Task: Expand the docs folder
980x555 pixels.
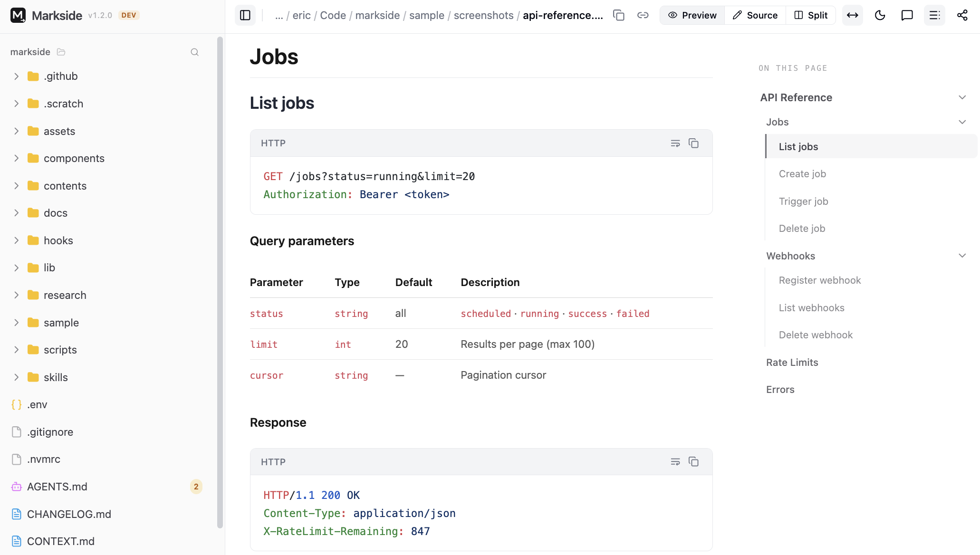Action: pyautogui.click(x=17, y=213)
